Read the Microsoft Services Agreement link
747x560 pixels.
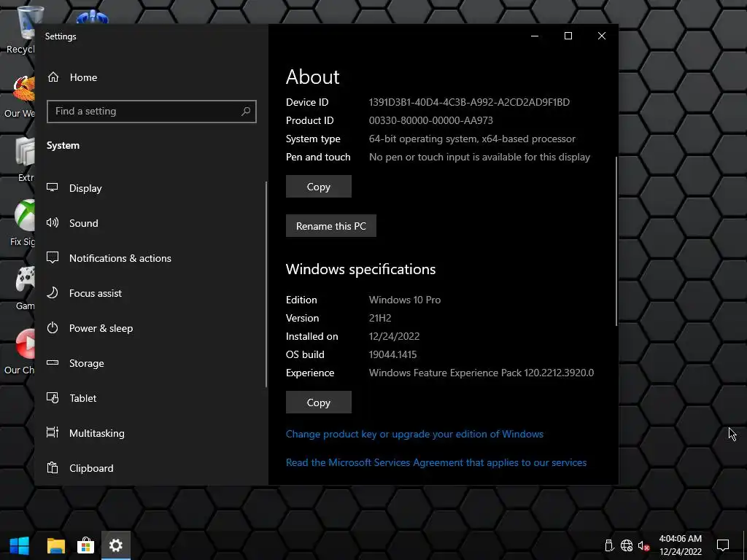pos(436,462)
